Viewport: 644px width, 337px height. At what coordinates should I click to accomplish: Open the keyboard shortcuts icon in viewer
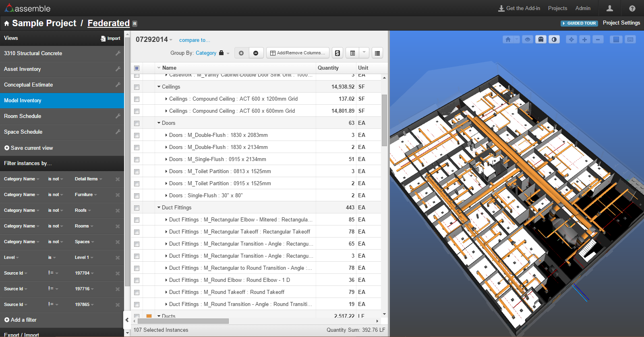pos(630,39)
